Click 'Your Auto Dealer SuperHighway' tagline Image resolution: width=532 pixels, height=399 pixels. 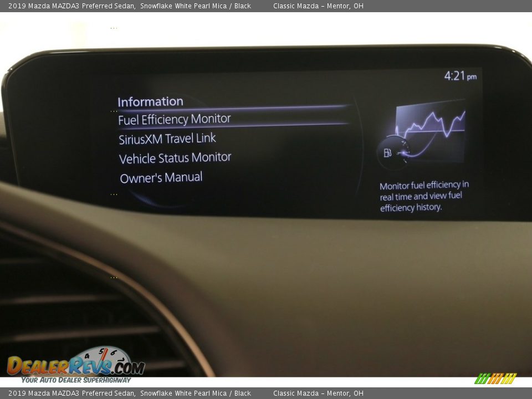pos(76,380)
